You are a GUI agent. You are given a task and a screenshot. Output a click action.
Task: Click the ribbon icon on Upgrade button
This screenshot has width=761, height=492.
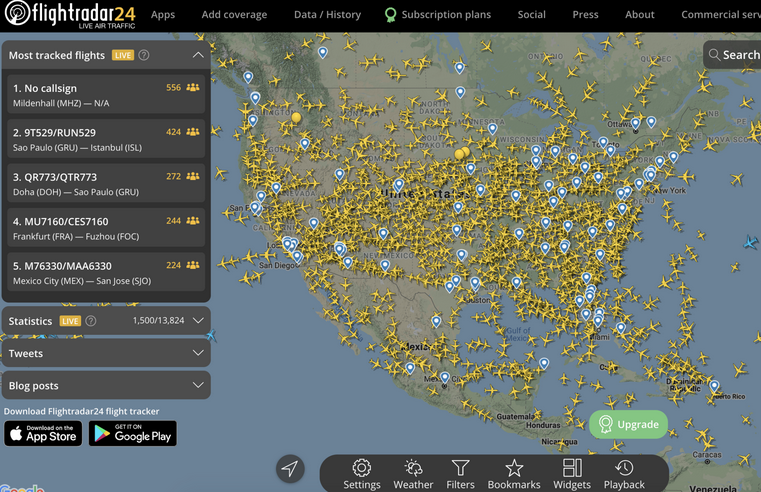coord(605,424)
